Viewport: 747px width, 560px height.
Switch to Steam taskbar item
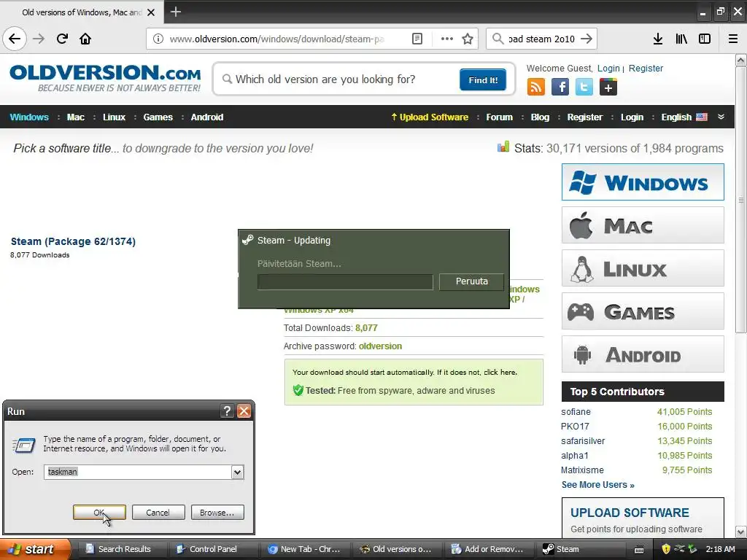(578, 549)
